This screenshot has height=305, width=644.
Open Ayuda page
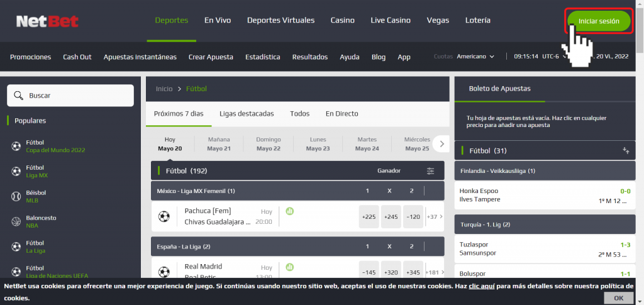[350, 57]
